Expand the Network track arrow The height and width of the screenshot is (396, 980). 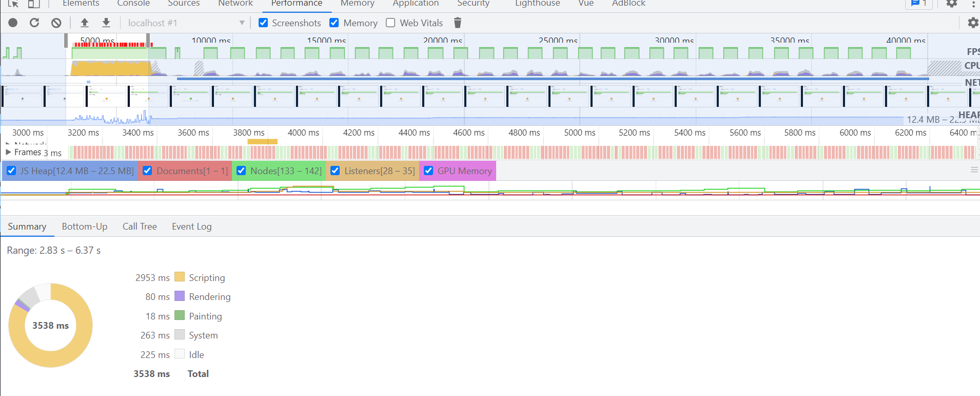[8, 144]
